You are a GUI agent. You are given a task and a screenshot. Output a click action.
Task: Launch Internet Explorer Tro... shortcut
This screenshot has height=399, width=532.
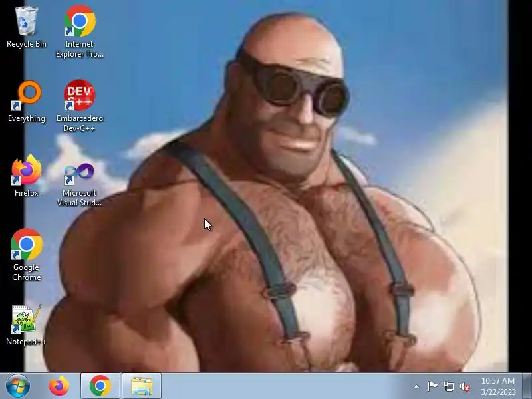pyautogui.click(x=79, y=31)
